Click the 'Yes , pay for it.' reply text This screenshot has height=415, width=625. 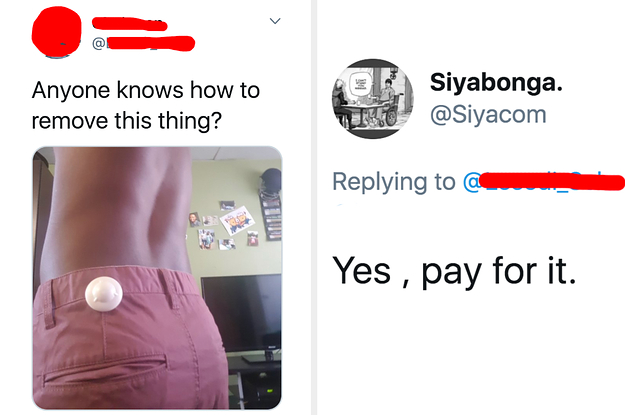(x=454, y=271)
